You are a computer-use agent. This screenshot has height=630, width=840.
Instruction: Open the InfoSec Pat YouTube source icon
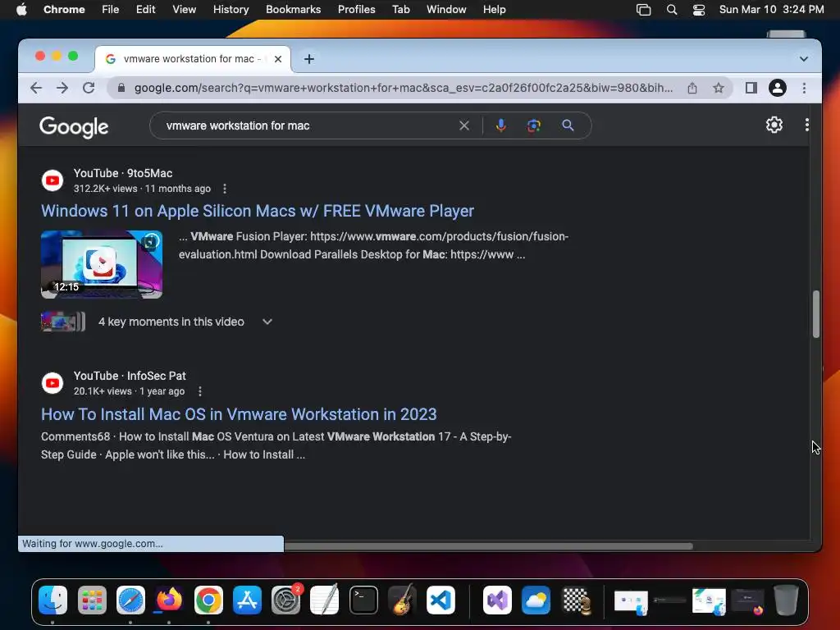pos(52,383)
